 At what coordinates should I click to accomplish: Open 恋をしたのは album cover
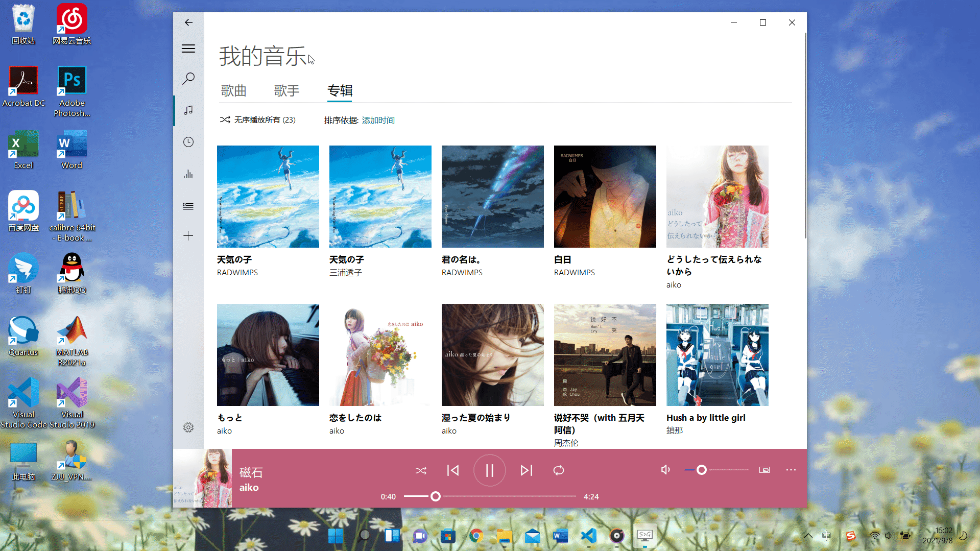(x=380, y=355)
